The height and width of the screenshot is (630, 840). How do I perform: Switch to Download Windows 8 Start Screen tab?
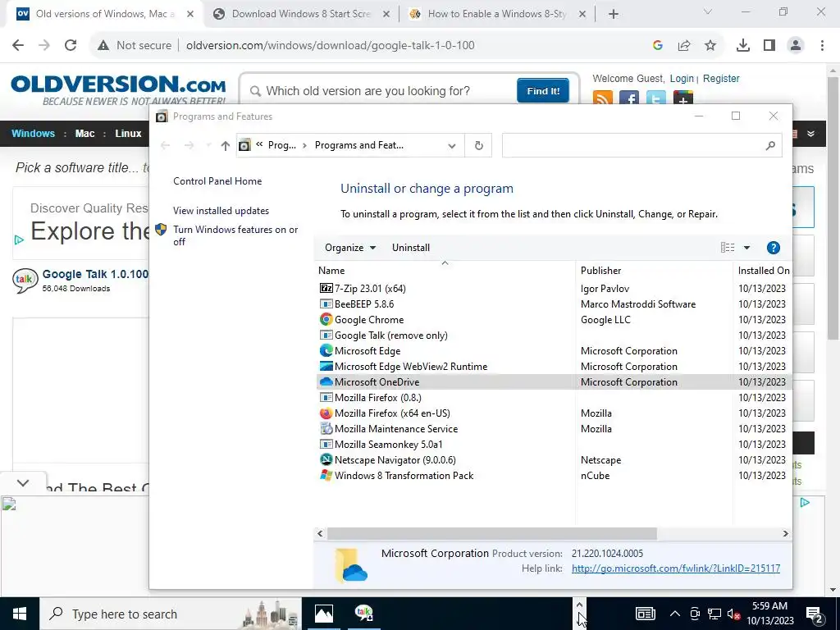(301, 14)
